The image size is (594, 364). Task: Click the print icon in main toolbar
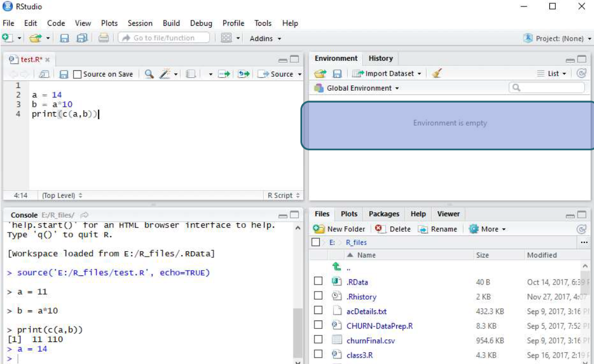pos(103,38)
